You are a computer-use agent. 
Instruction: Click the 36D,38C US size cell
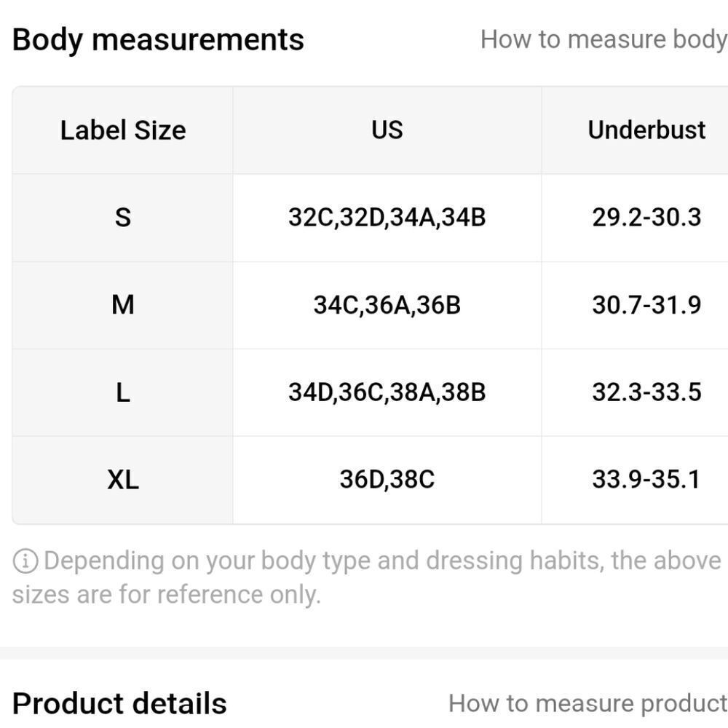coord(387,480)
